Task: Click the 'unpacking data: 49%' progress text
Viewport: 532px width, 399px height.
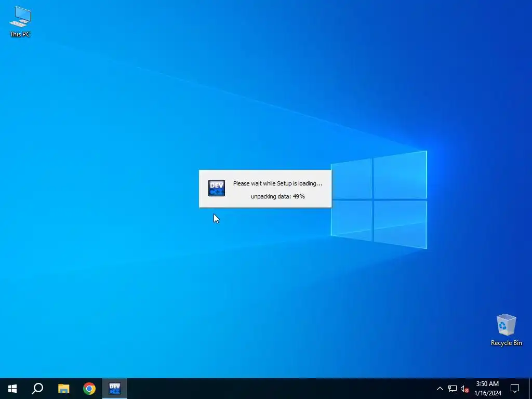Action: click(x=278, y=196)
